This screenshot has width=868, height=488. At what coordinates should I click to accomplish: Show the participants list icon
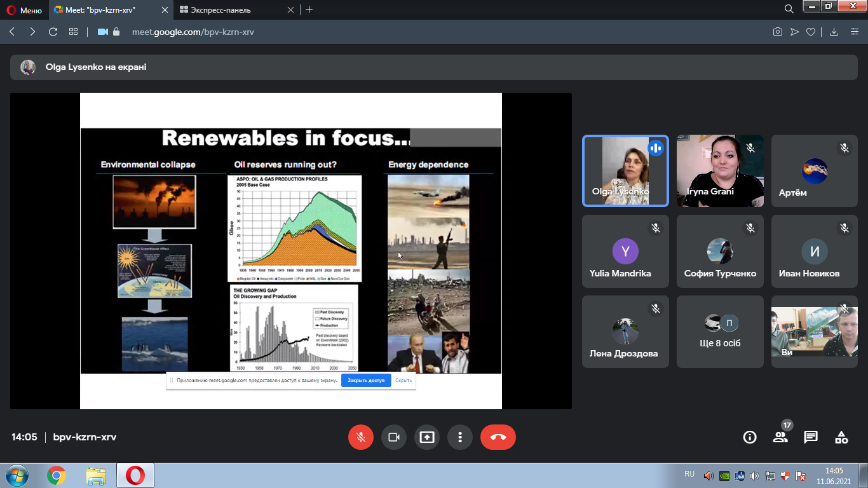[x=780, y=437]
